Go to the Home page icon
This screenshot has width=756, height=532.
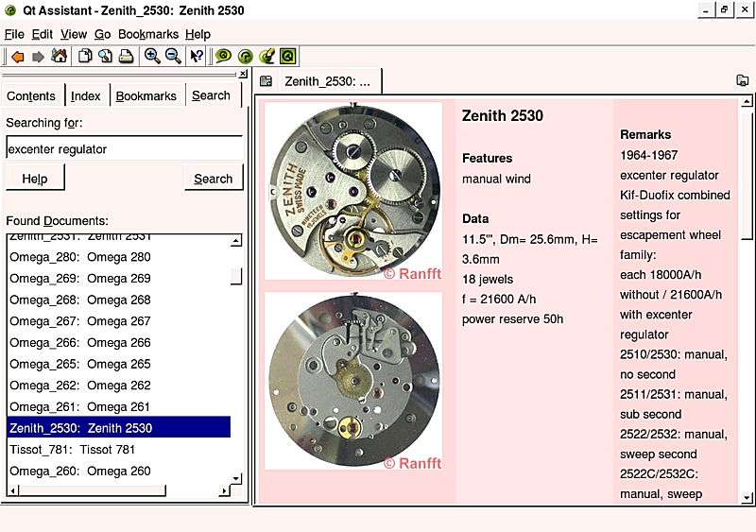click(59, 57)
